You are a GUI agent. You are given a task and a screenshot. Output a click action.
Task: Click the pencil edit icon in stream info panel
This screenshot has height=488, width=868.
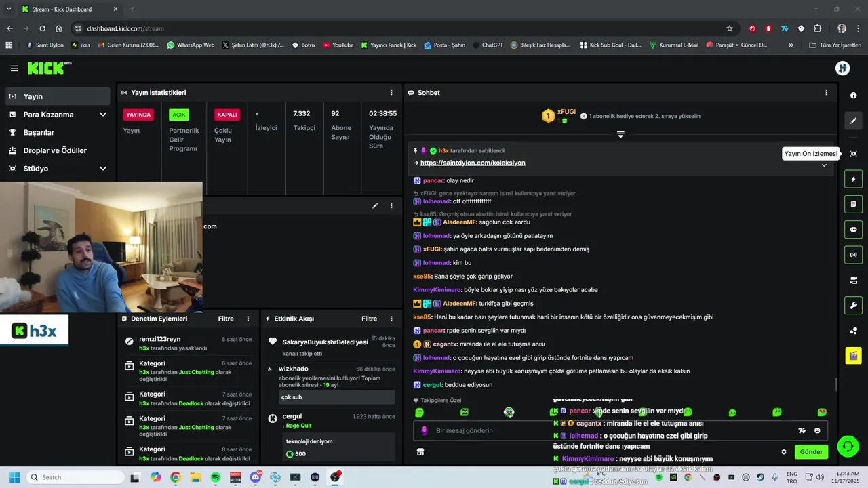pos(375,205)
